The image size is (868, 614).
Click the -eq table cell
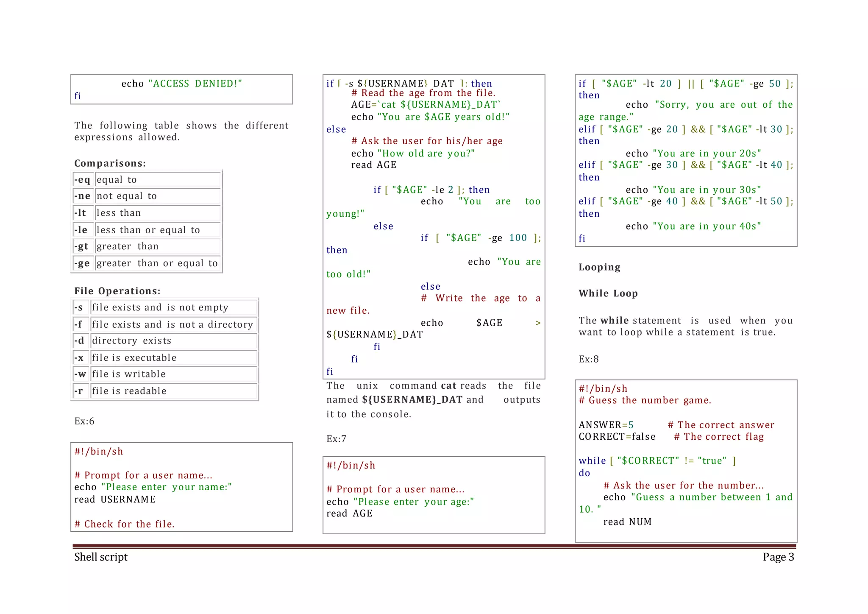pyautogui.click(x=82, y=180)
